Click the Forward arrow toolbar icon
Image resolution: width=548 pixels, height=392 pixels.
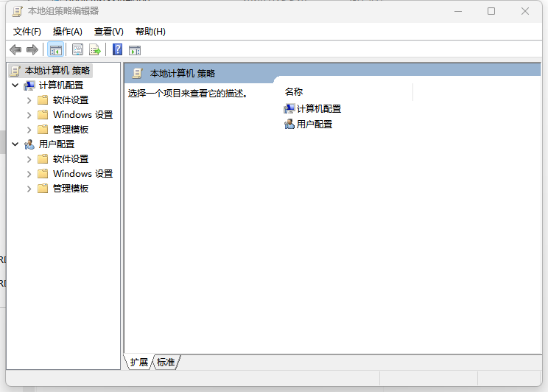point(32,50)
